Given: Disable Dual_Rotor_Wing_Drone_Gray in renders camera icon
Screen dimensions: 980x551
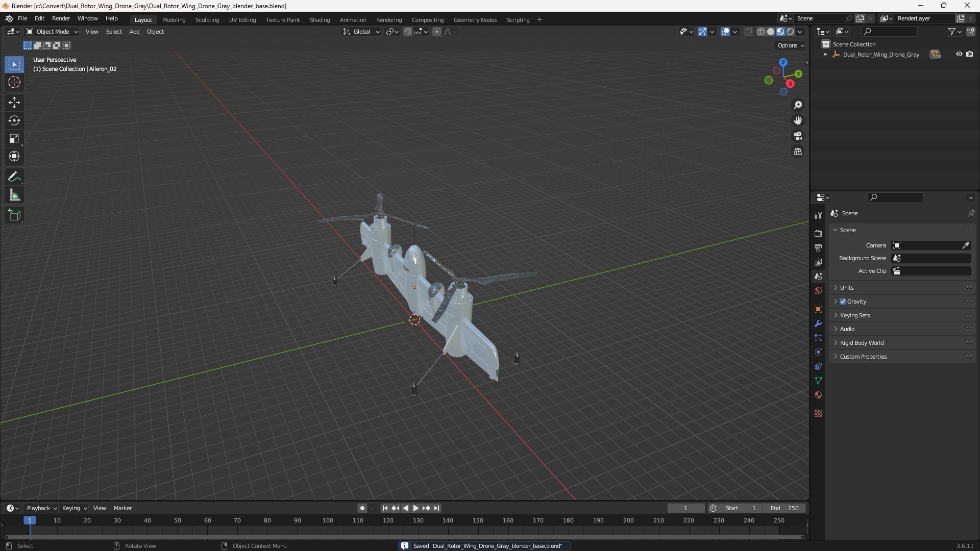Looking at the screenshot, I should point(969,54).
